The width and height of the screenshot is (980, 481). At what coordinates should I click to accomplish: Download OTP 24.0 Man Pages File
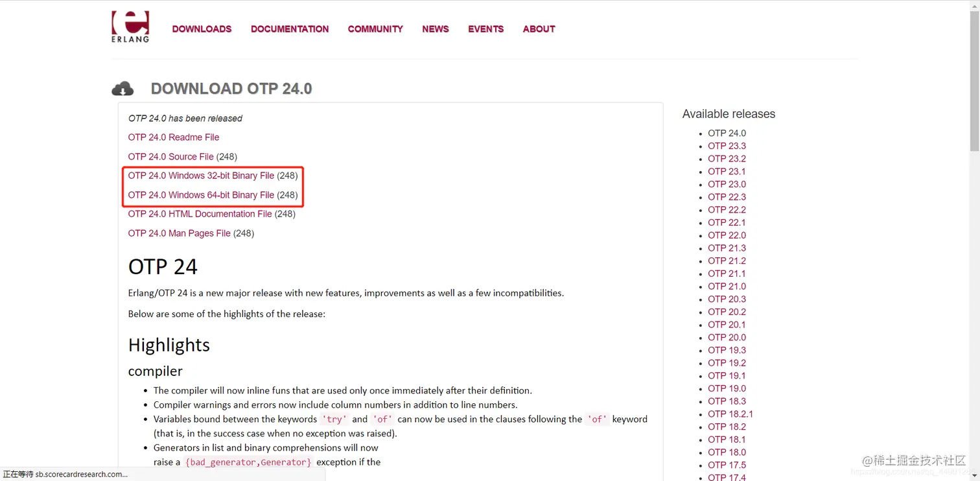pos(180,233)
